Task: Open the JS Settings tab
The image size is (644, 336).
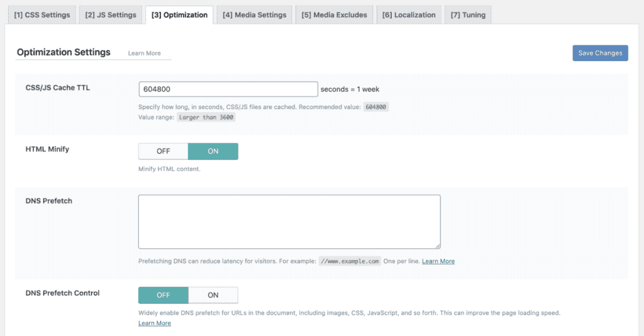Action: (111, 15)
